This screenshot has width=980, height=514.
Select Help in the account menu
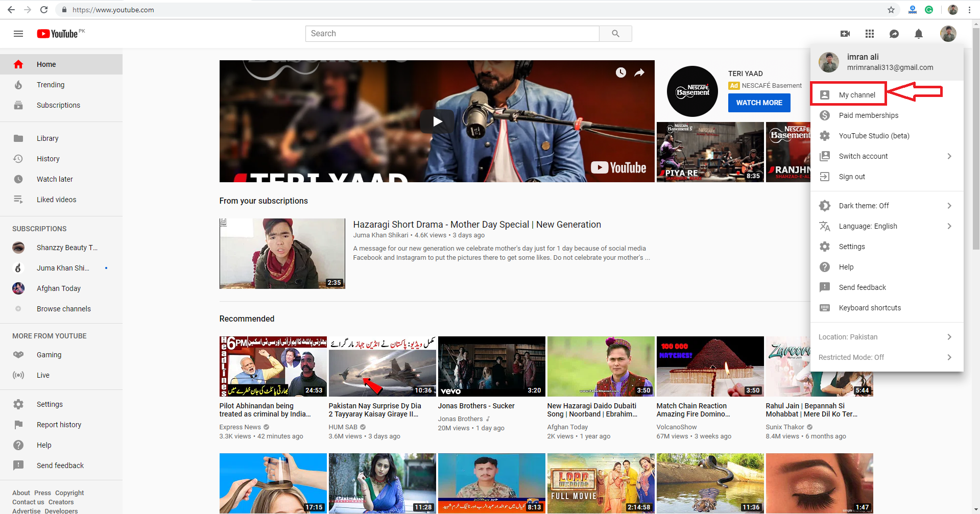[x=887, y=267]
